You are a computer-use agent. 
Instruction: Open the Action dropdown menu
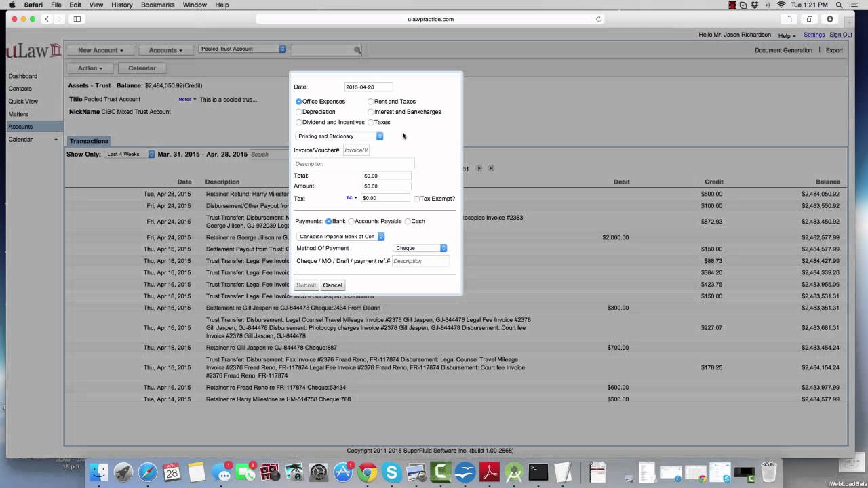[90, 68]
